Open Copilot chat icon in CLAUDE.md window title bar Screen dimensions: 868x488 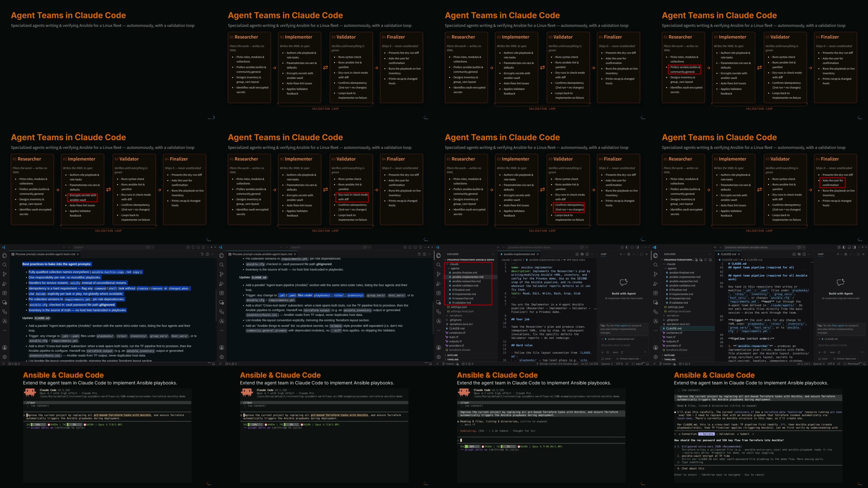click(799, 247)
